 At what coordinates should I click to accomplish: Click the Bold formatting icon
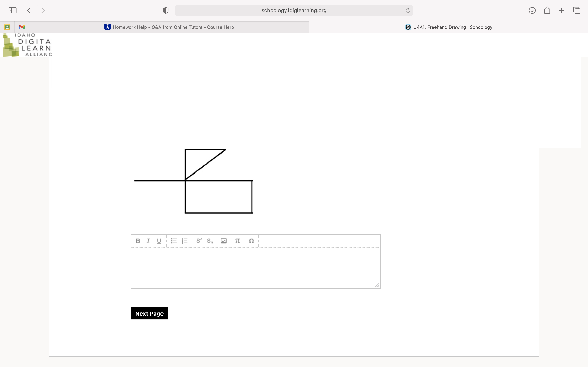point(138,241)
